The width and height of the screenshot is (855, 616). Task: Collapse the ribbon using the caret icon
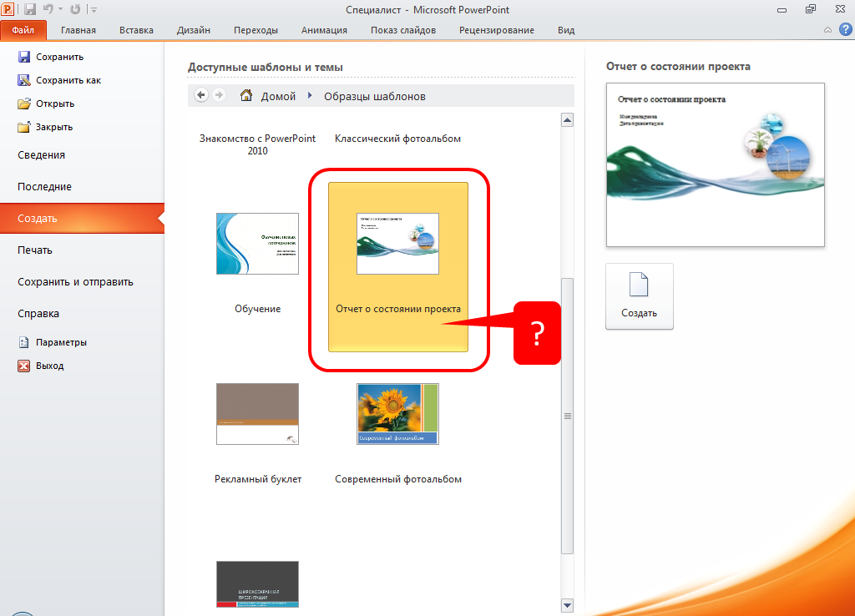point(827,30)
